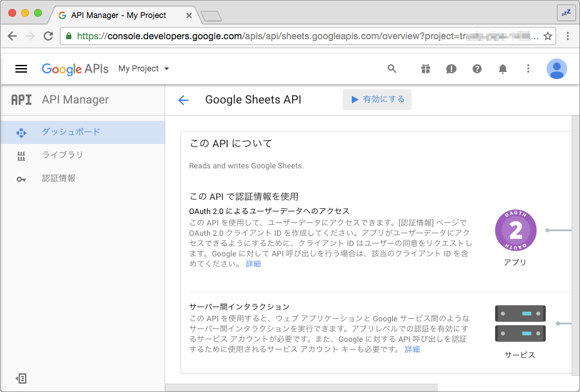Open the console more options menu
Viewport: 580px width, 392px height.
point(528,69)
